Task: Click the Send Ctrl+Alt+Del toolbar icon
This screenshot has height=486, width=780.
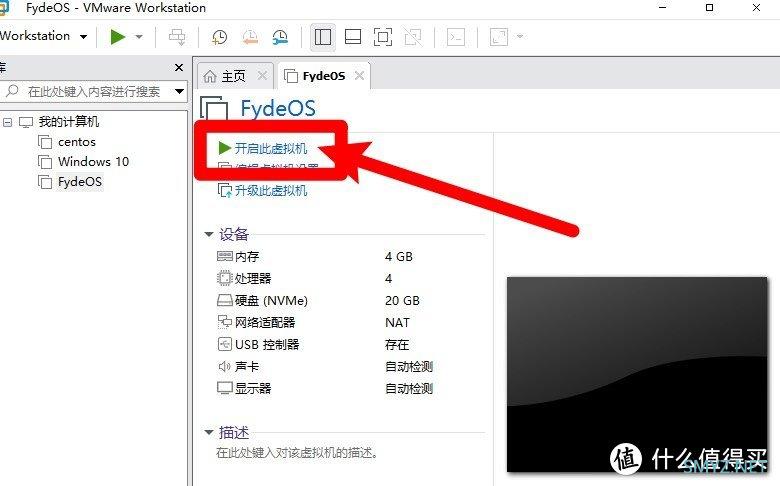Action: point(177,37)
